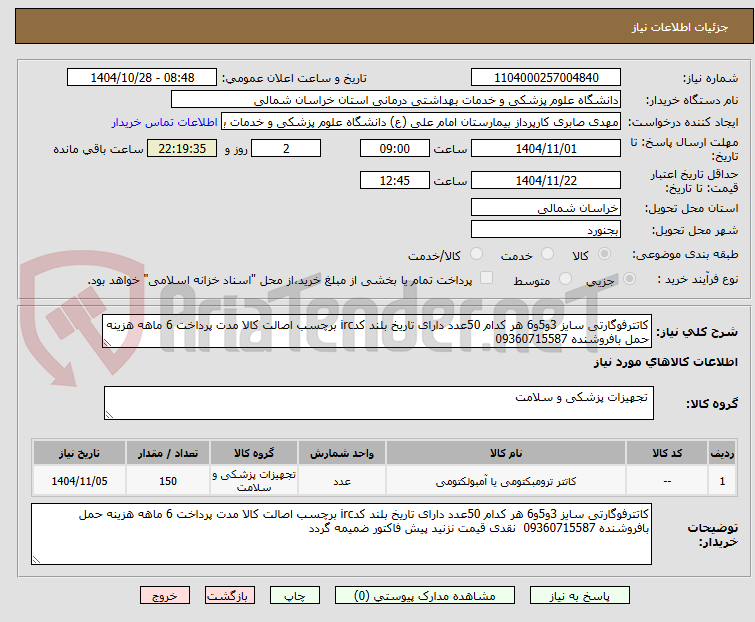Click the validity time field 12:45

(x=394, y=181)
